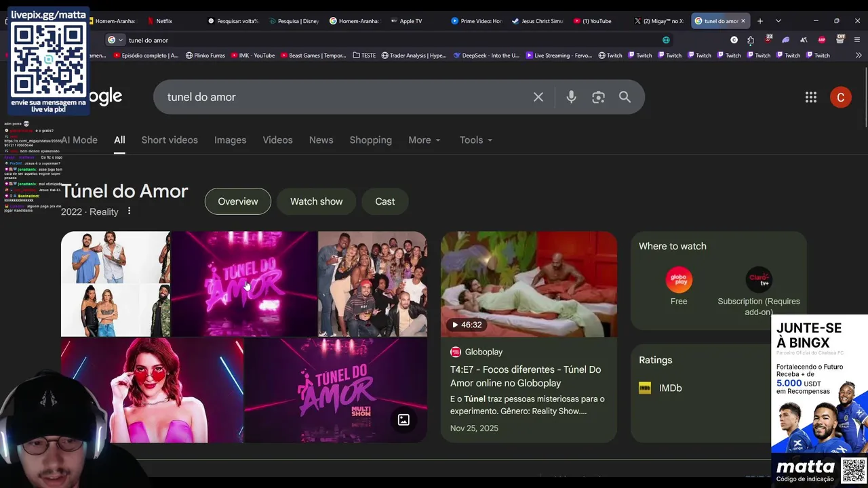Click the purple ghost extension icon

point(786,40)
